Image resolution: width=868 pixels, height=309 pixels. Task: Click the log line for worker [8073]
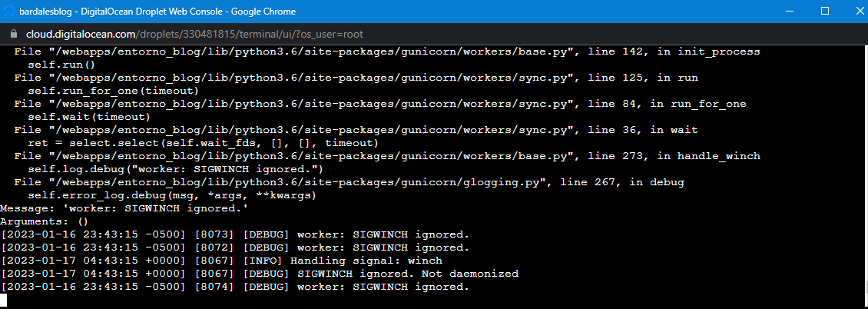[234, 234]
